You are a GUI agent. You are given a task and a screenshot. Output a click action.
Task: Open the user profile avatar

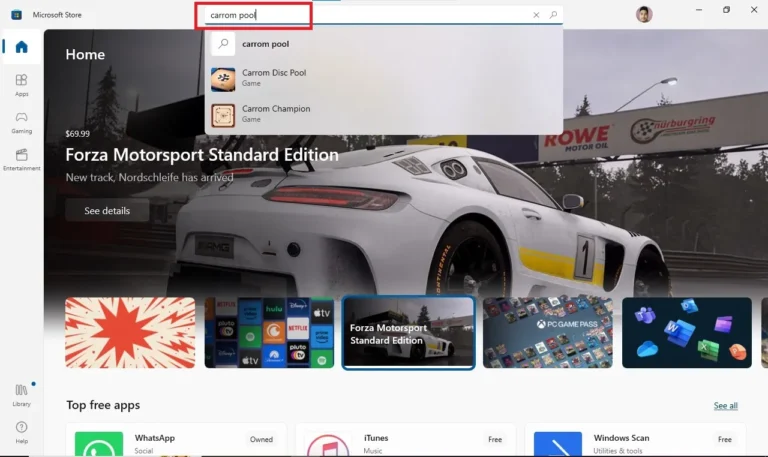coord(644,14)
